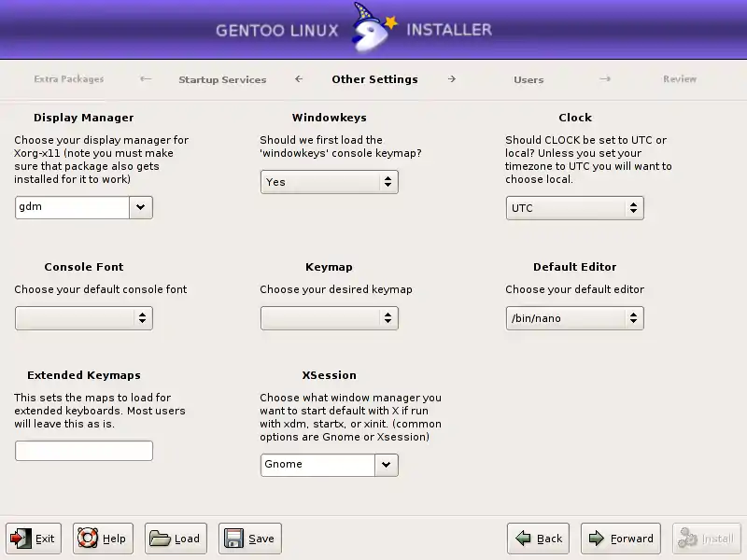Go to the Startup Services step
This screenshot has height=560, width=747.
[x=222, y=80]
